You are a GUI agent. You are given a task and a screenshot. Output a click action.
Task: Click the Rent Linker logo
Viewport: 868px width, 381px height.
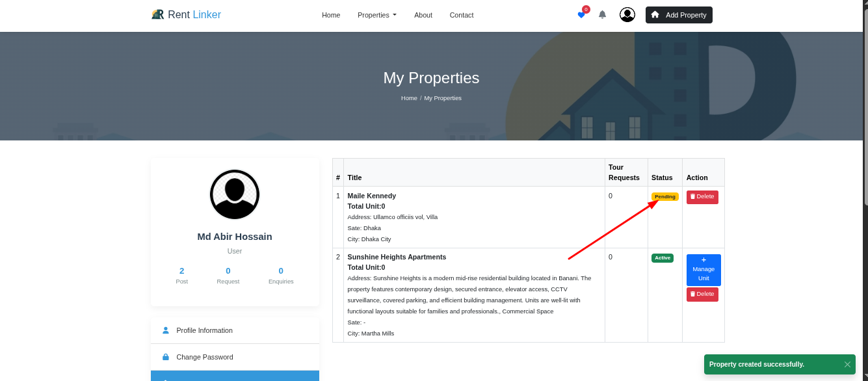(186, 14)
